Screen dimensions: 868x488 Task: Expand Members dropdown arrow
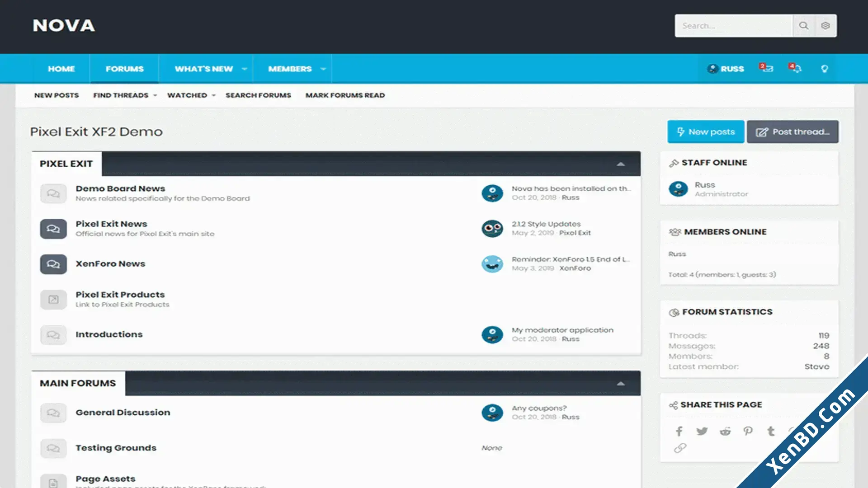click(x=323, y=69)
